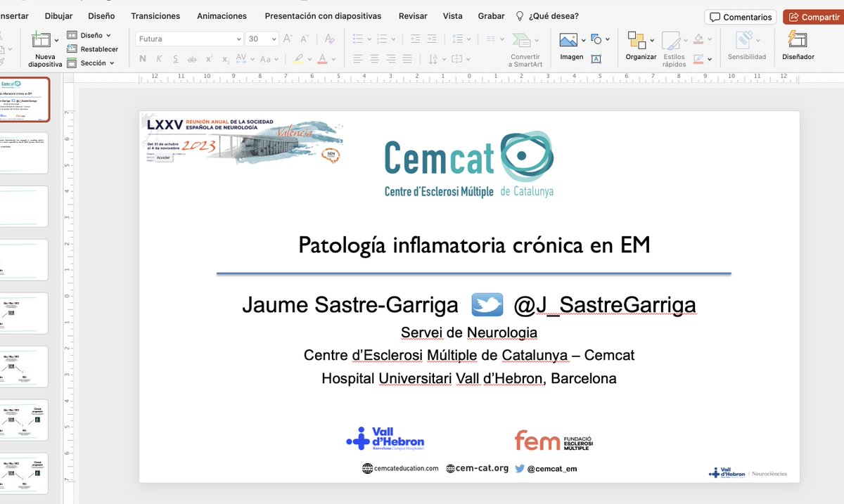Click the Sensibilidad label icon
This screenshot has width=844, height=504.
pos(743,39)
